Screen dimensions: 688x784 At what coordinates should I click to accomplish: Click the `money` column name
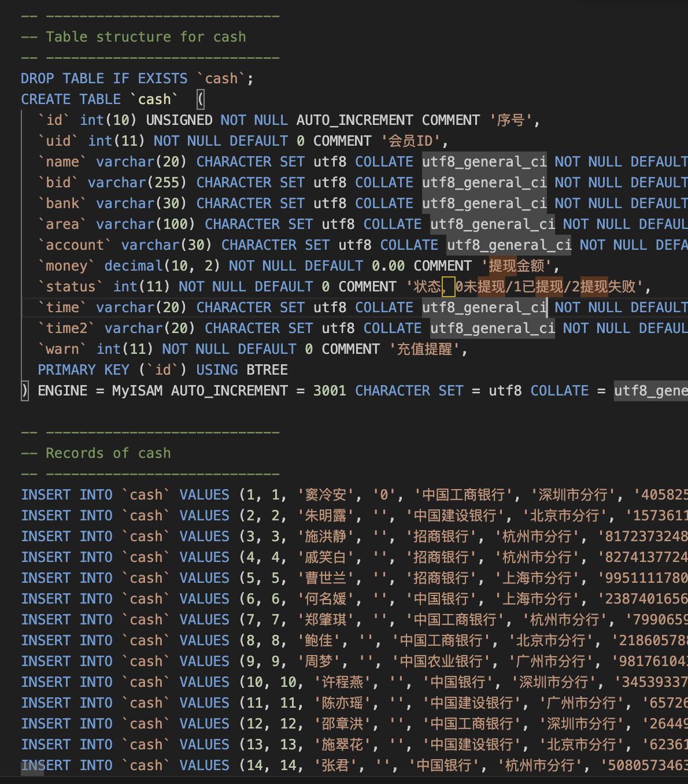(x=66, y=266)
